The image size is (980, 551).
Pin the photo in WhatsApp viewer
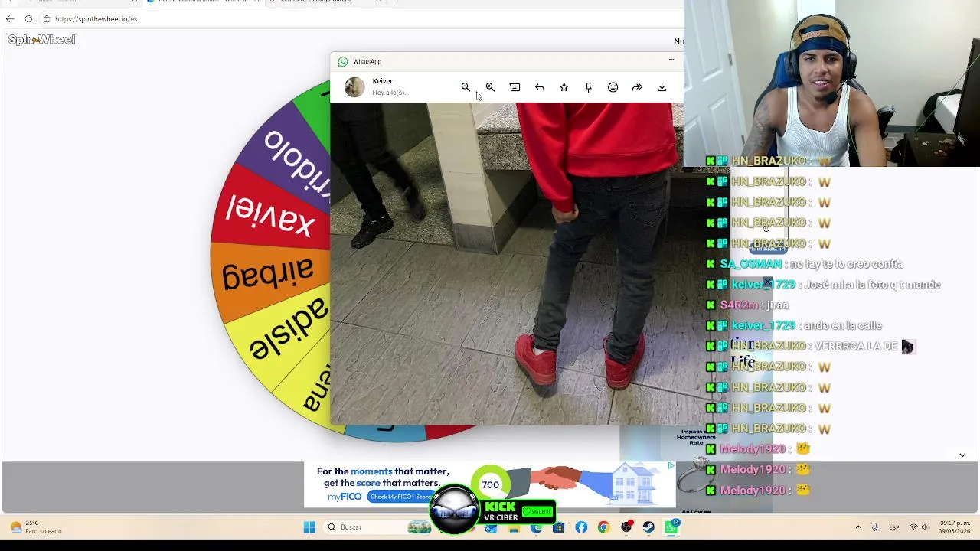pos(588,87)
